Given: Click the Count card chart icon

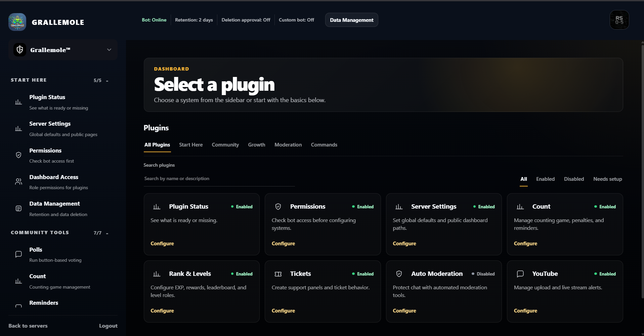Looking at the screenshot, I should [520, 207].
